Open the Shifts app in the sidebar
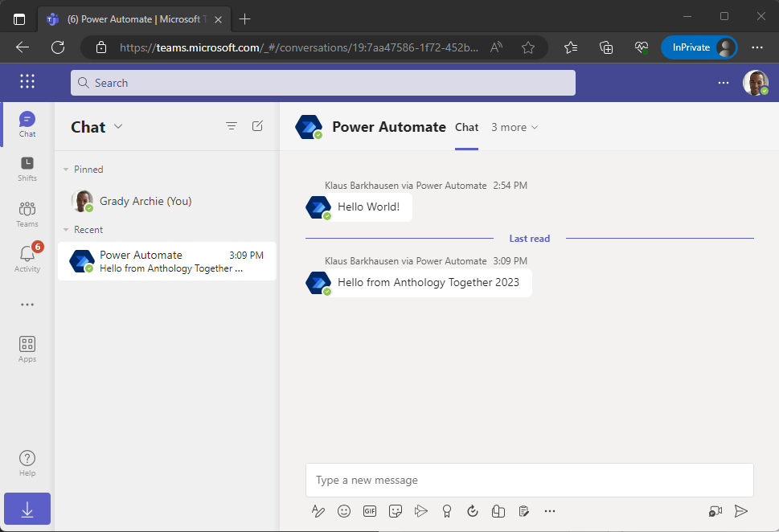Screen dimensions: 779x532 (x=27, y=169)
